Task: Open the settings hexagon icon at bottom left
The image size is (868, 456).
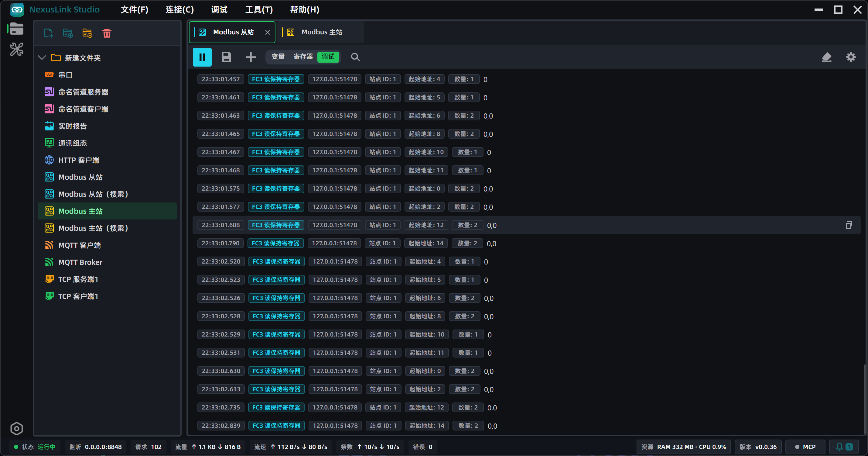Action: click(x=16, y=428)
